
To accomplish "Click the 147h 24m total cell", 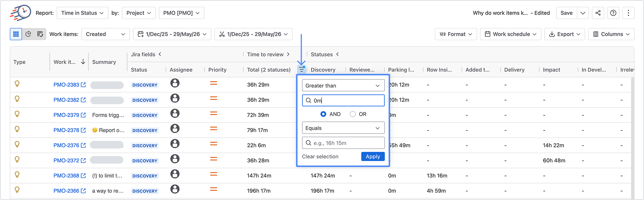I will 259,176.
